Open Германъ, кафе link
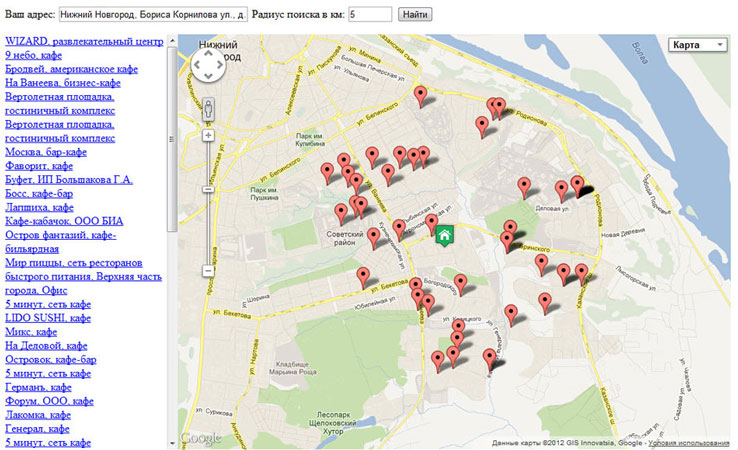The width and height of the screenshot is (738, 450). click(38, 387)
